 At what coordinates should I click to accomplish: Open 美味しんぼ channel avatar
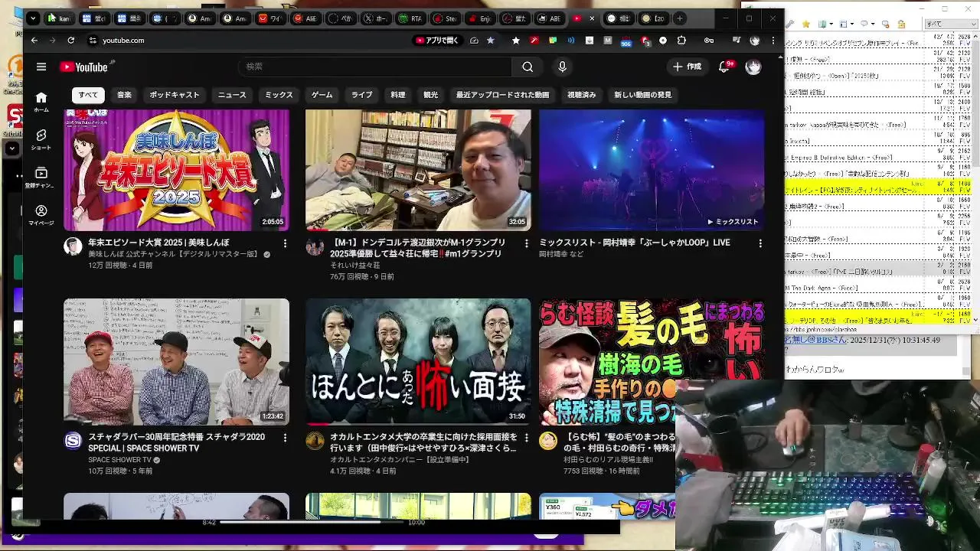coord(73,246)
